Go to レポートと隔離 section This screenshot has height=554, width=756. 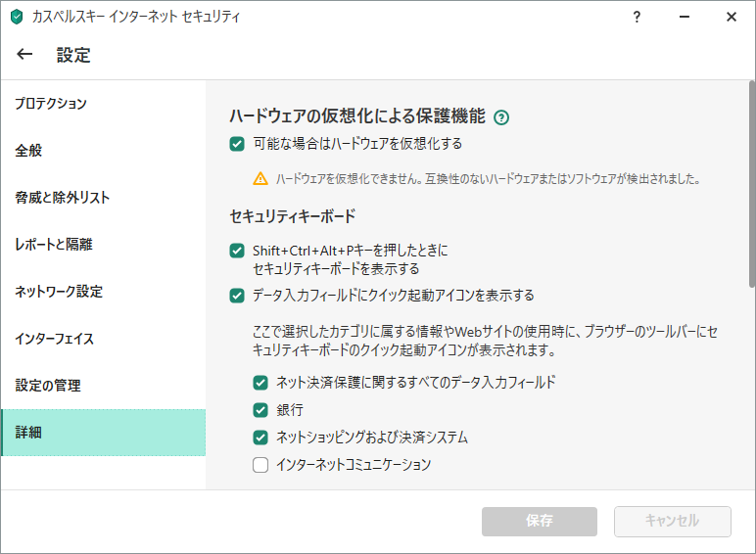click(x=54, y=245)
